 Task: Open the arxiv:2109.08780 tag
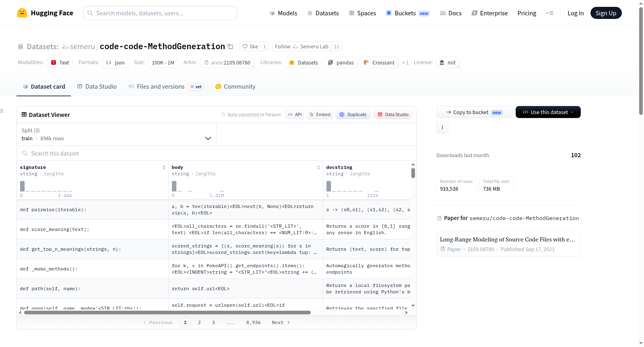click(x=227, y=62)
